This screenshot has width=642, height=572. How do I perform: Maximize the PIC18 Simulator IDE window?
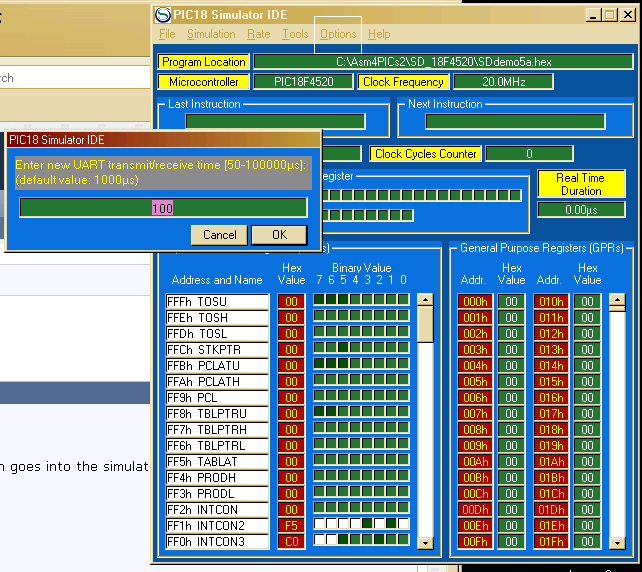click(x=609, y=15)
